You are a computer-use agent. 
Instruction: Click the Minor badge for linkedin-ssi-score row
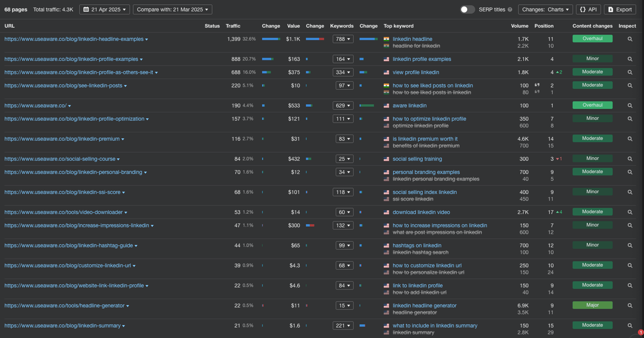pyautogui.click(x=593, y=192)
